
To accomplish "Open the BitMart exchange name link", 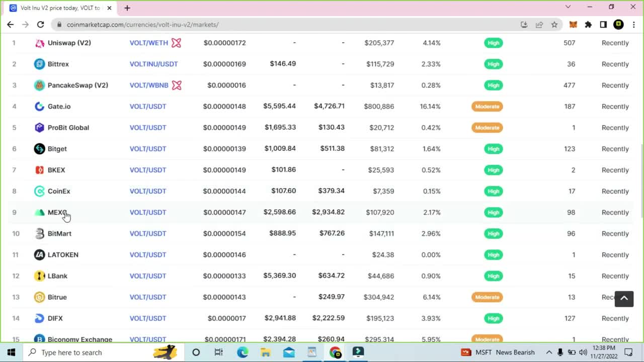I will click(59, 233).
